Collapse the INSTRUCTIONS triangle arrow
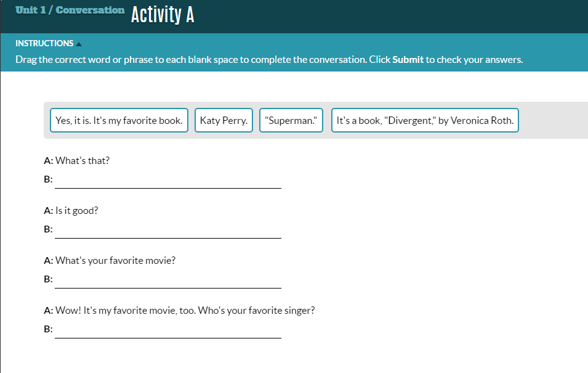This screenshot has height=373, width=588. tap(79, 44)
